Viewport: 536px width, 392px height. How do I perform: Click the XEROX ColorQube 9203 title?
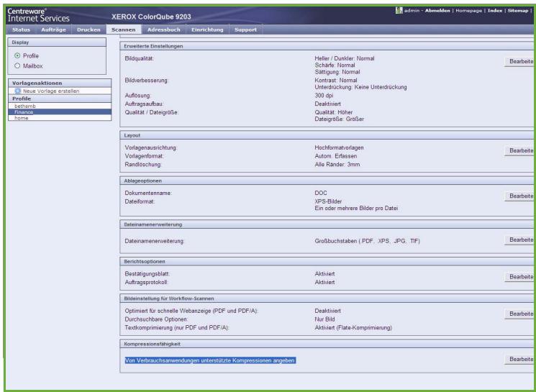151,17
